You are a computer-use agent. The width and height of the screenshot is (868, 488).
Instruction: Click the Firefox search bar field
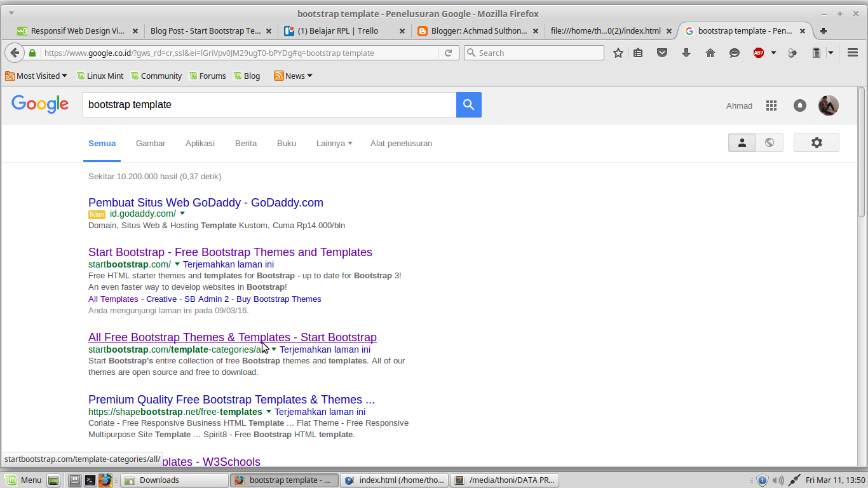[x=534, y=53]
